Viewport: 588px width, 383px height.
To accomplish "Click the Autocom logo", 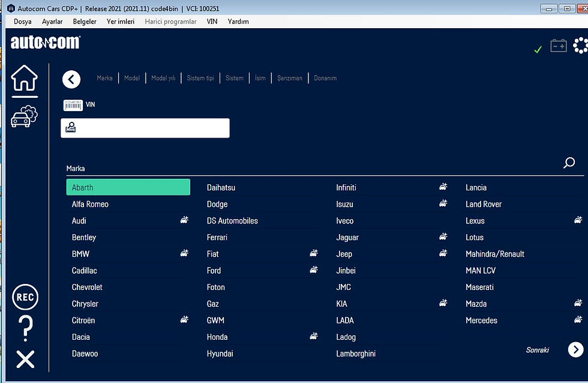I will [x=46, y=42].
